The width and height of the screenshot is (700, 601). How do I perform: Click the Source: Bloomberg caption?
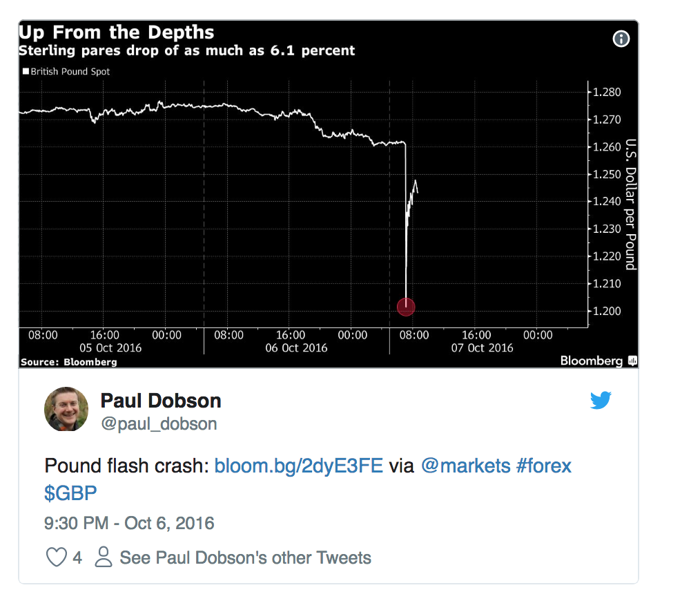69,362
